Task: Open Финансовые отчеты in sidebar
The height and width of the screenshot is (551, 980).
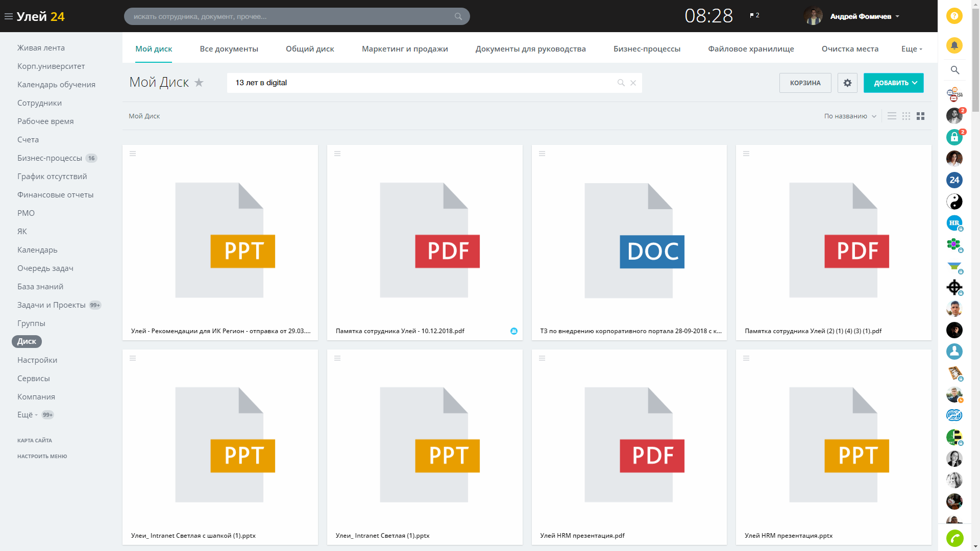Action: click(55, 195)
